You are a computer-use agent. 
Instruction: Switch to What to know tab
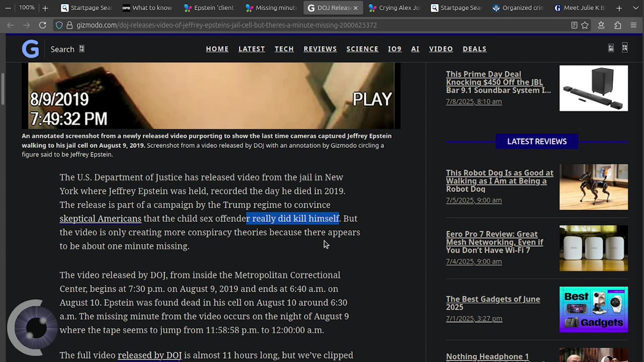point(147,8)
